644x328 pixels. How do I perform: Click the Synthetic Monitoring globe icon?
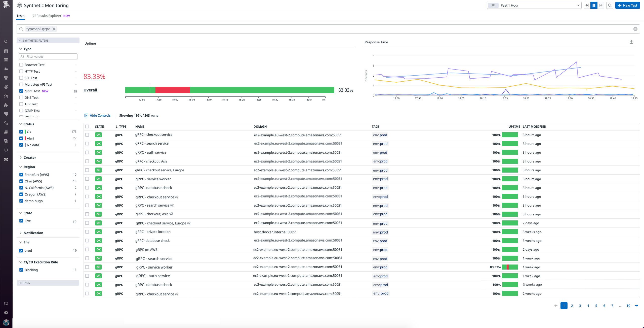[x=6, y=159]
